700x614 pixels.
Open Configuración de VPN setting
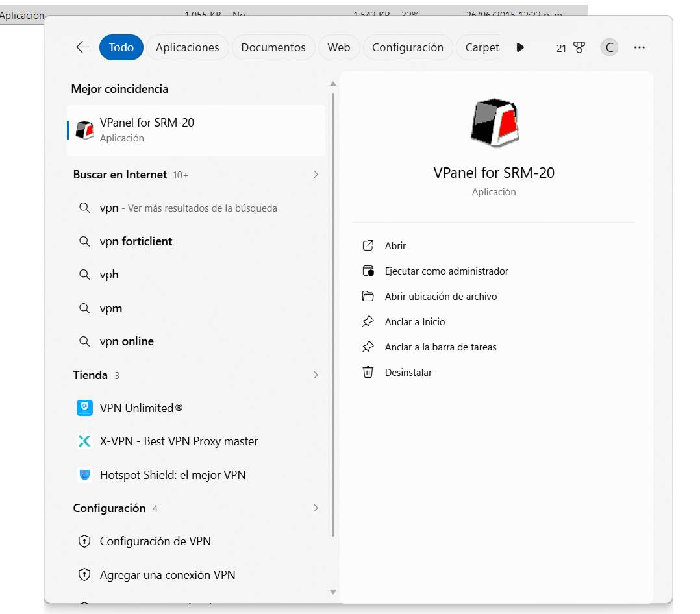pyautogui.click(x=196, y=541)
